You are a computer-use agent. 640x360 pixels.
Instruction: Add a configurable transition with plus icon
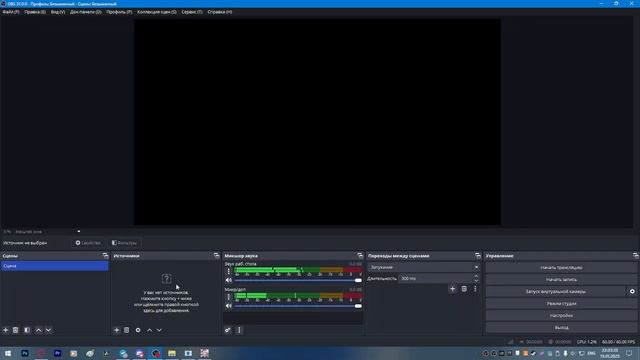click(452, 289)
